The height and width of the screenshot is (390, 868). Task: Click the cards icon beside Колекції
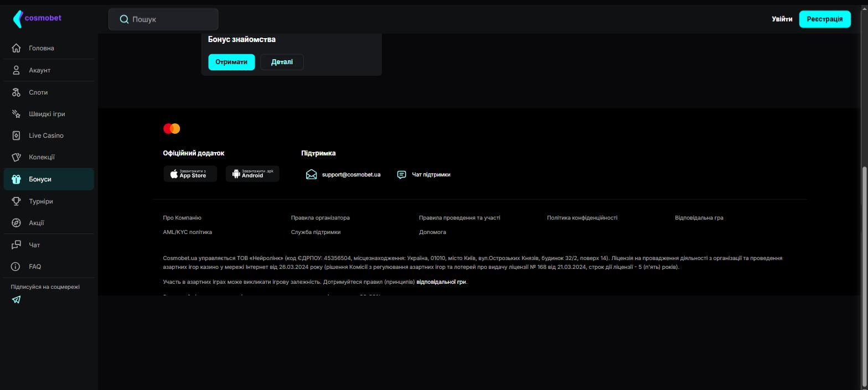click(17, 157)
